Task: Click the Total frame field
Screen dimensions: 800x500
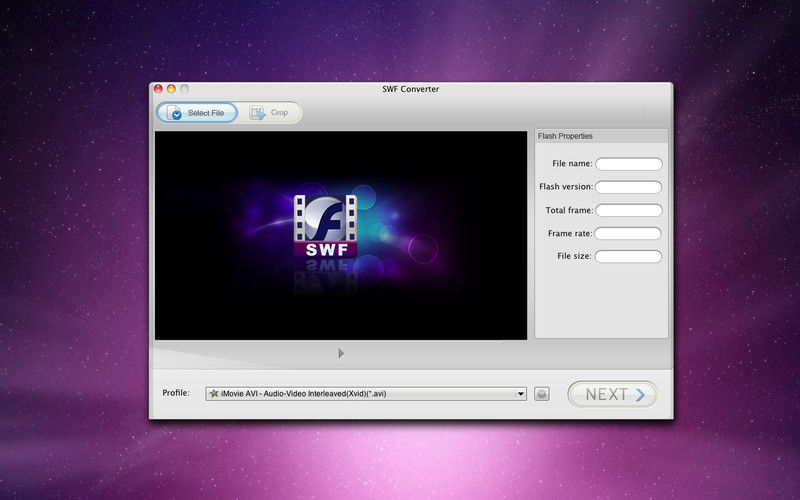Action: [629, 210]
